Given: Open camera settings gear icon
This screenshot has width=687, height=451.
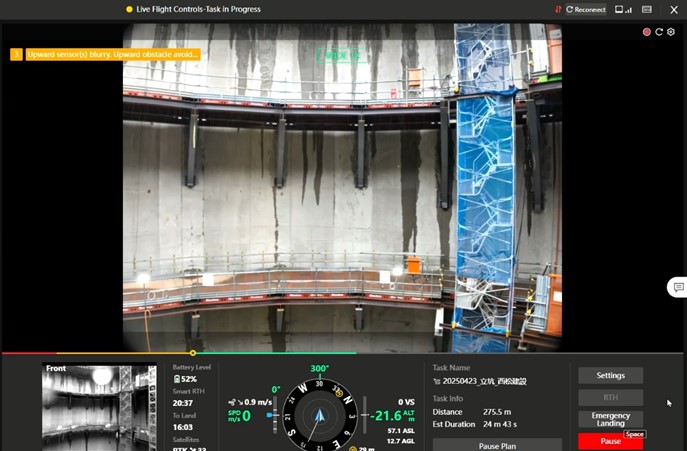Looking at the screenshot, I should tap(671, 32).
